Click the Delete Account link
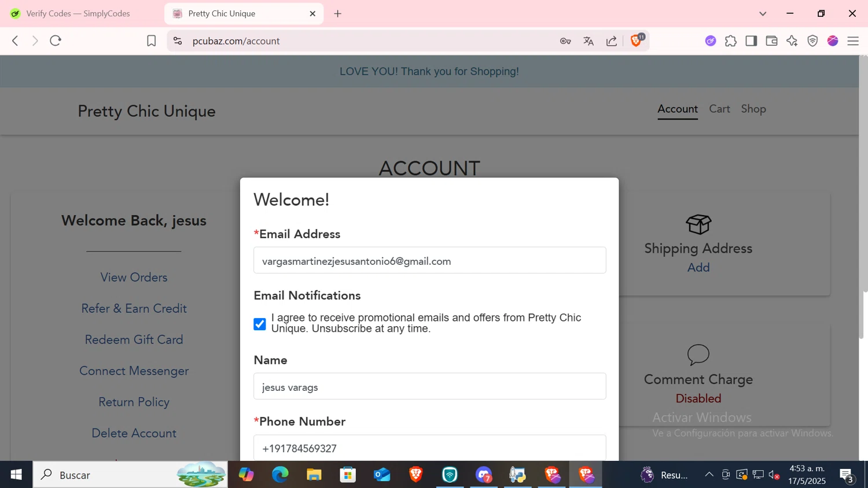The width and height of the screenshot is (868, 488). tap(134, 433)
